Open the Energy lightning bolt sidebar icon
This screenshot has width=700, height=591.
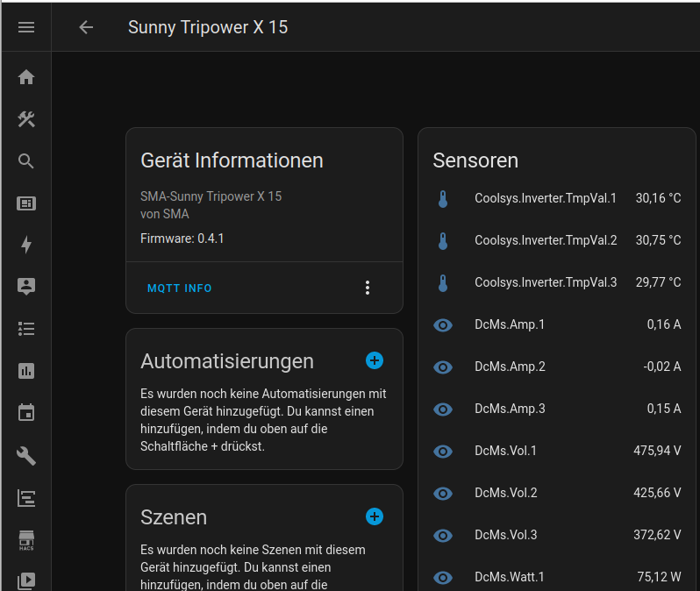(x=26, y=245)
